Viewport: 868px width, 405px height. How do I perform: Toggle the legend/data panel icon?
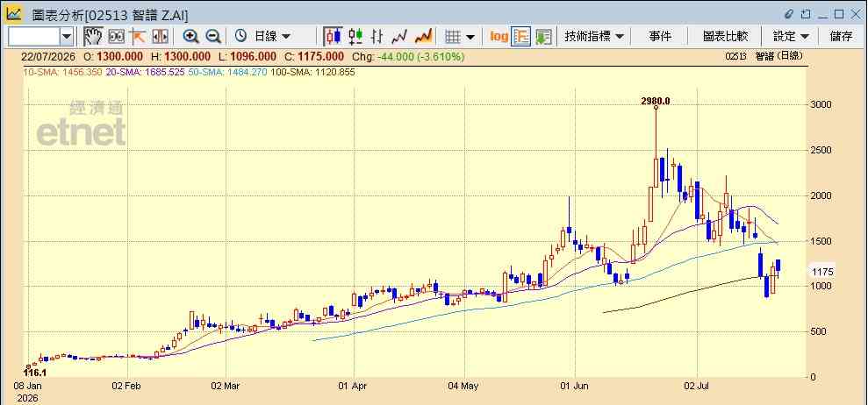coord(521,37)
